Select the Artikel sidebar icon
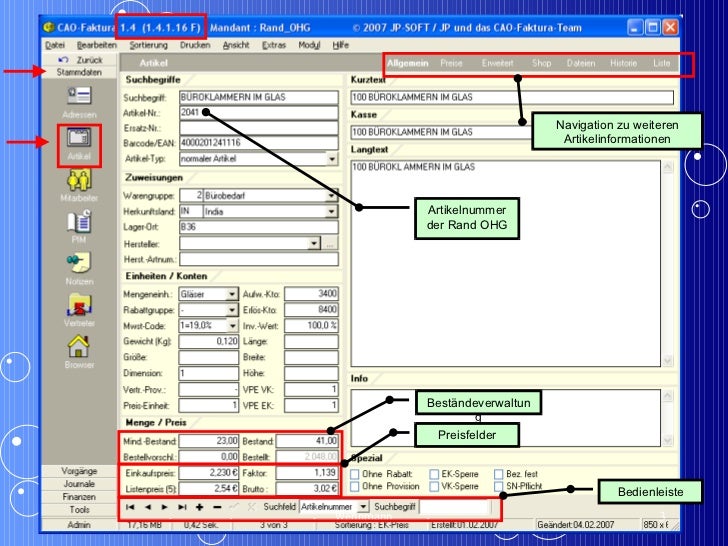 coord(79,138)
